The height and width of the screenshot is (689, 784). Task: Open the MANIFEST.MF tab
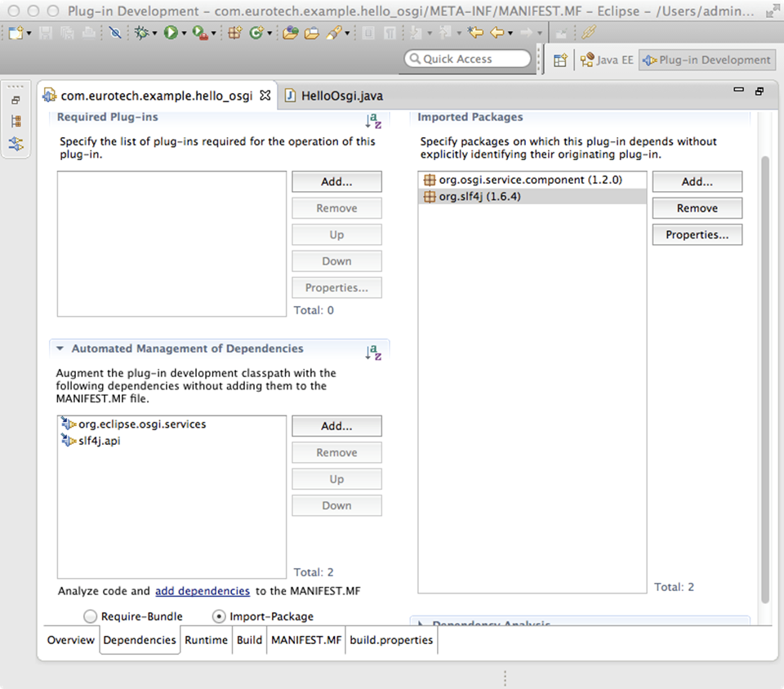pos(306,640)
